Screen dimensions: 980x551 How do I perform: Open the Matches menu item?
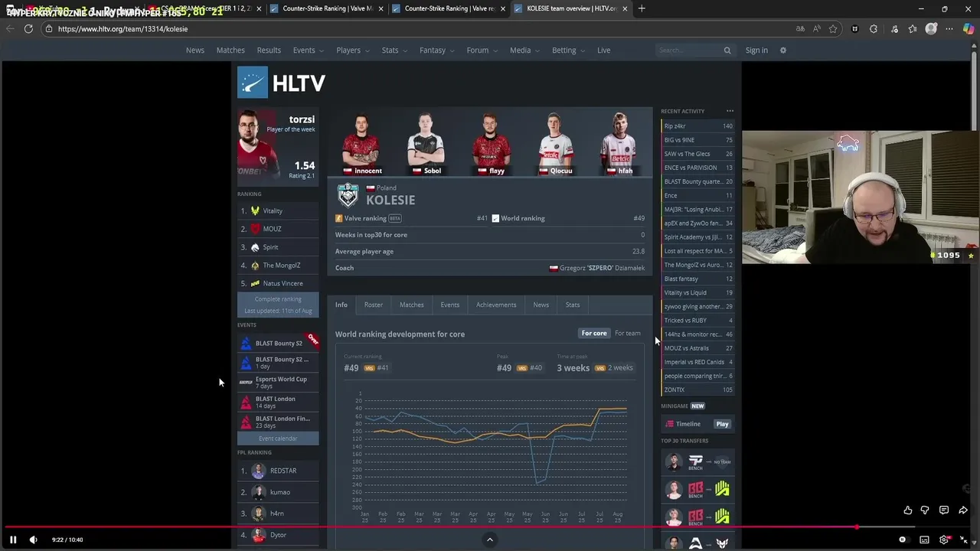(x=230, y=51)
